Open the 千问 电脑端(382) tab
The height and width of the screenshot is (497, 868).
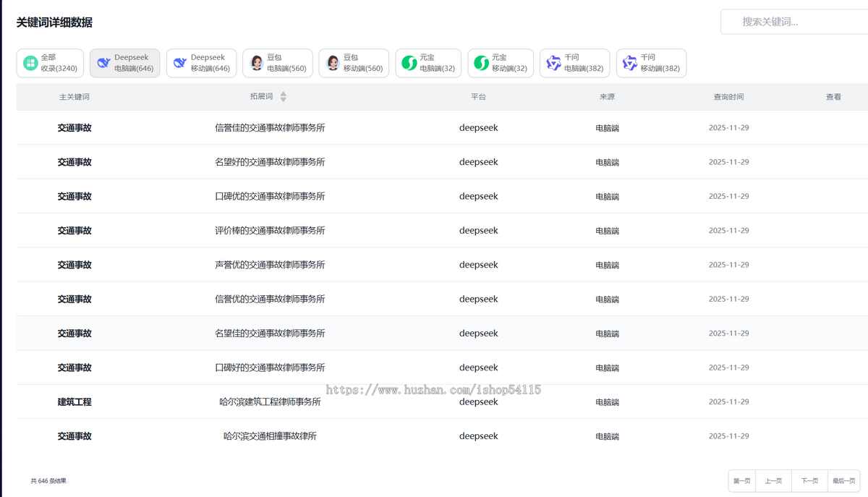pos(574,63)
